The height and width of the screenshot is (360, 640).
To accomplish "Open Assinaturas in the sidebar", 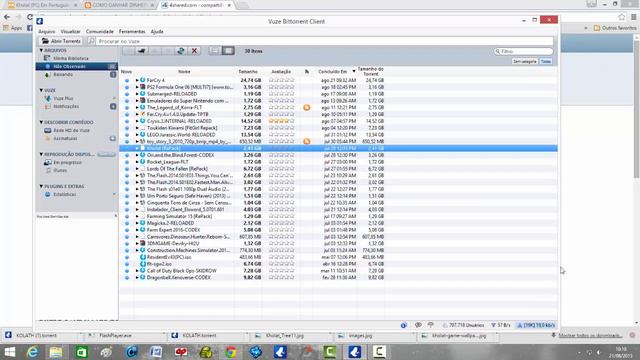I will point(65,138).
